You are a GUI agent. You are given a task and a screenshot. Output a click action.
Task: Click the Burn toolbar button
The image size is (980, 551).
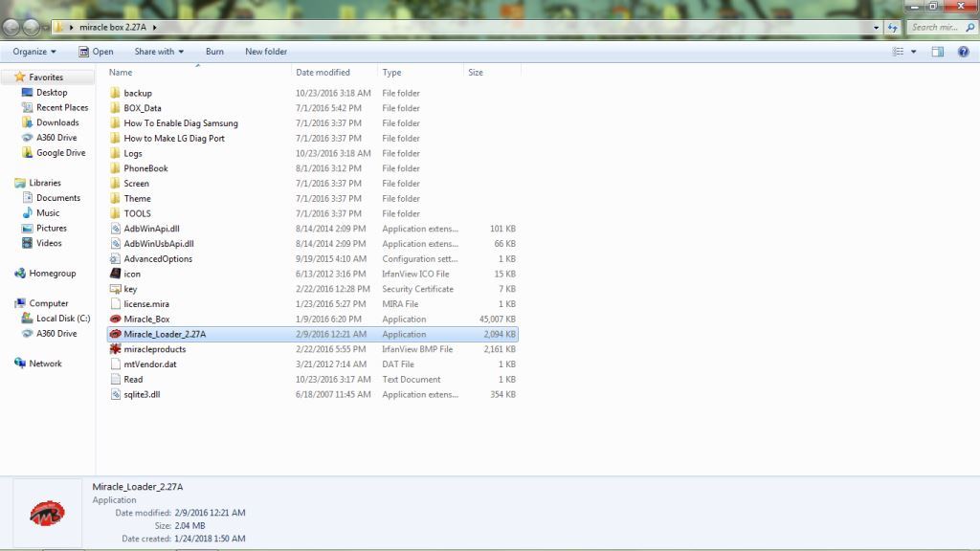214,52
